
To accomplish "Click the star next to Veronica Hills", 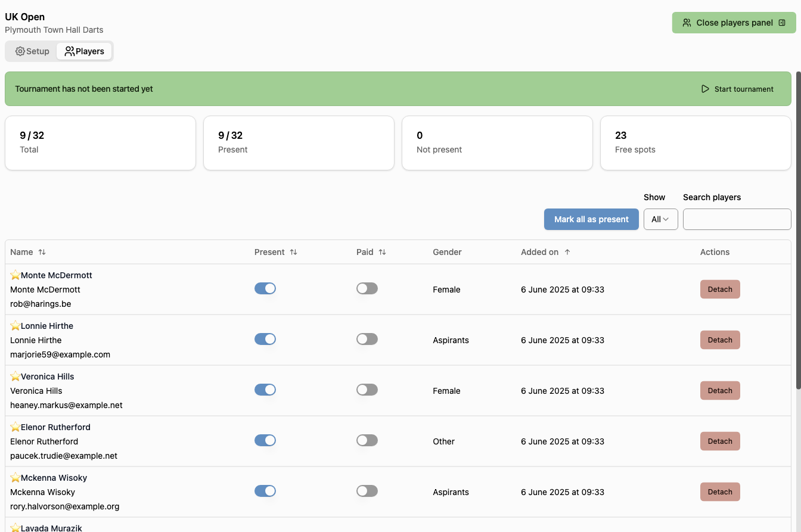I will (15, 377).
